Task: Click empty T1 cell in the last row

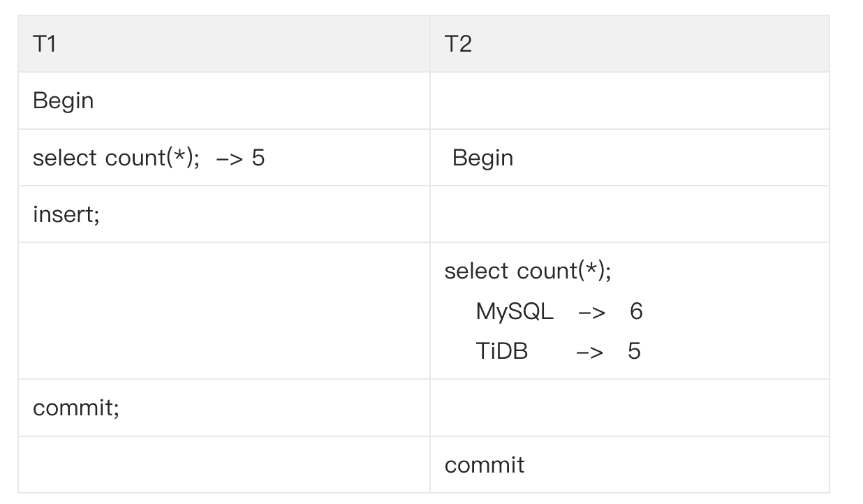Action: [x=223, y=465]
